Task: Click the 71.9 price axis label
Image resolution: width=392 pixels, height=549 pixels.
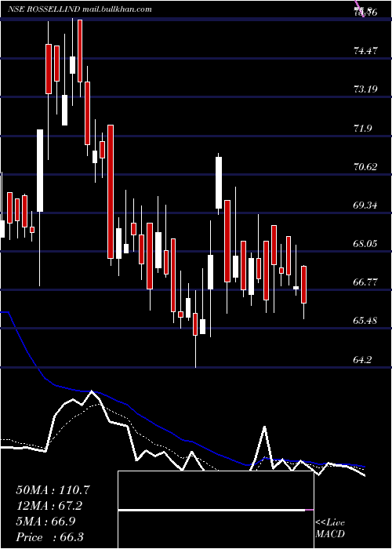Action: point(362,129)
